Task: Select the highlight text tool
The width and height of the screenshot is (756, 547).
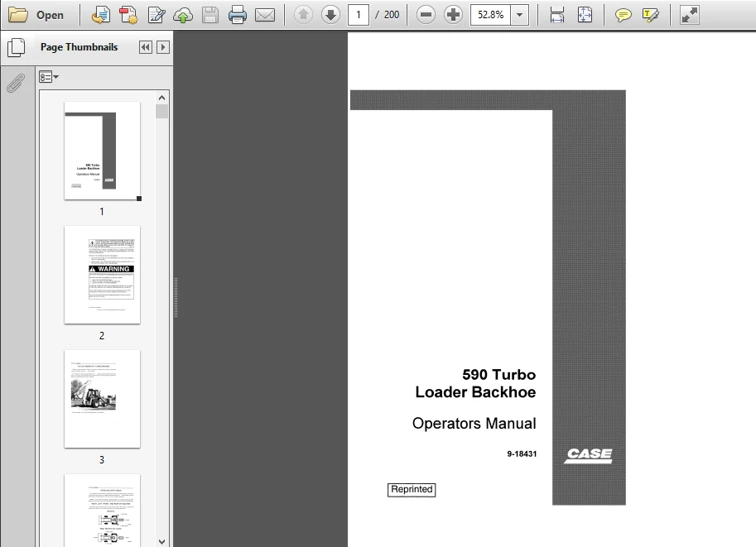Action: coord(650,15)
